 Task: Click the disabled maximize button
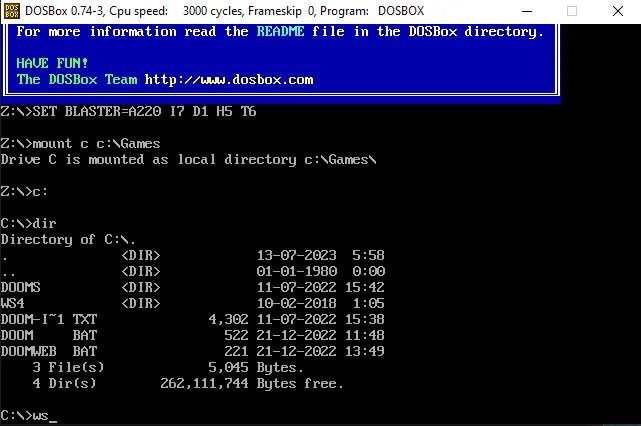pos(572,11)
